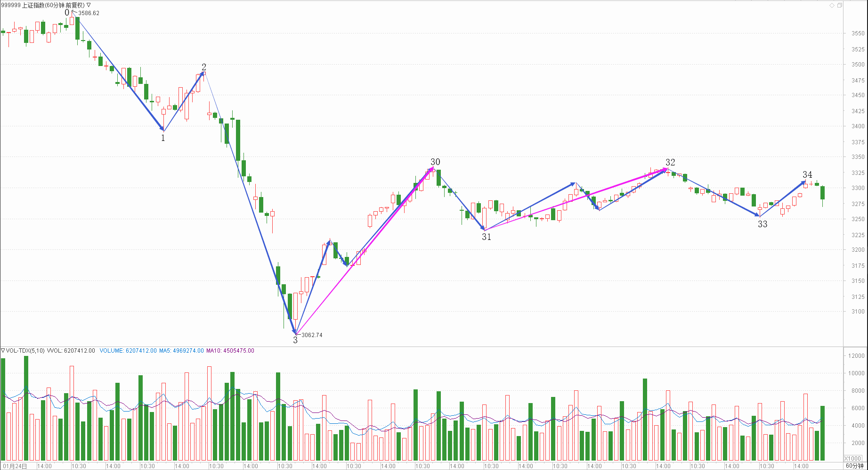Click the 3586.62 high price annotation

89,13
